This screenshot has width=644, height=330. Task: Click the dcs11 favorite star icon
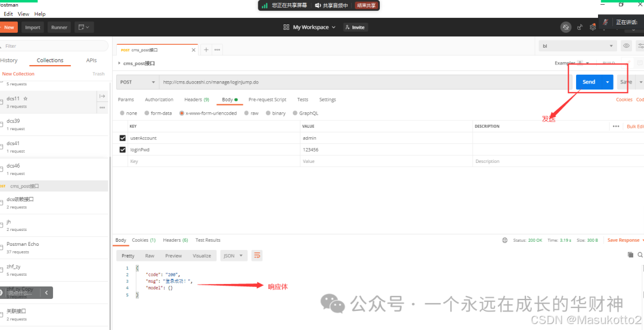[x=26, y=98]
